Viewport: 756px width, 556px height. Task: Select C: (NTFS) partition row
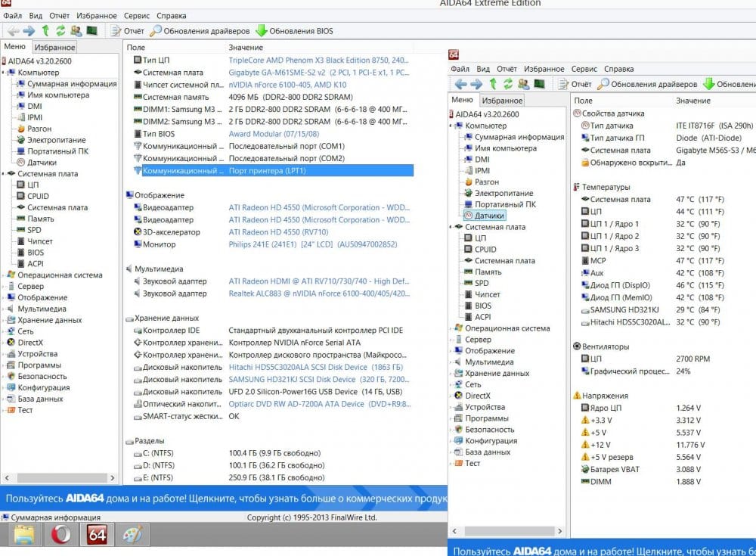click(227, 452)
